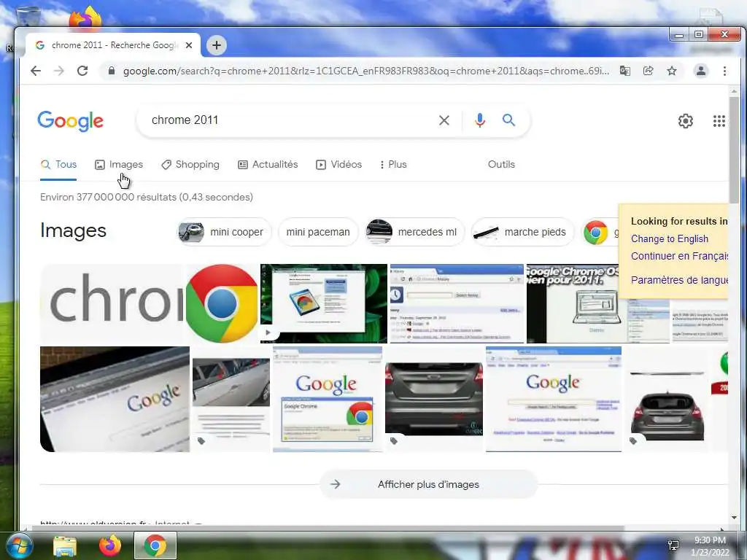The width and height of the screenshot is (747, 560).
Task: Switch to the Actualités search tab
Action: click(x=268, y=164)
